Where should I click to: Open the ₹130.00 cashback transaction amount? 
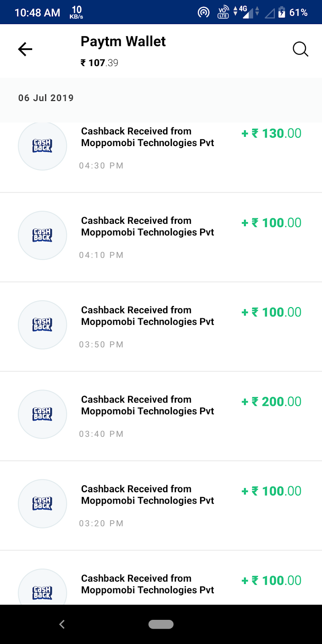pos(271,134)
